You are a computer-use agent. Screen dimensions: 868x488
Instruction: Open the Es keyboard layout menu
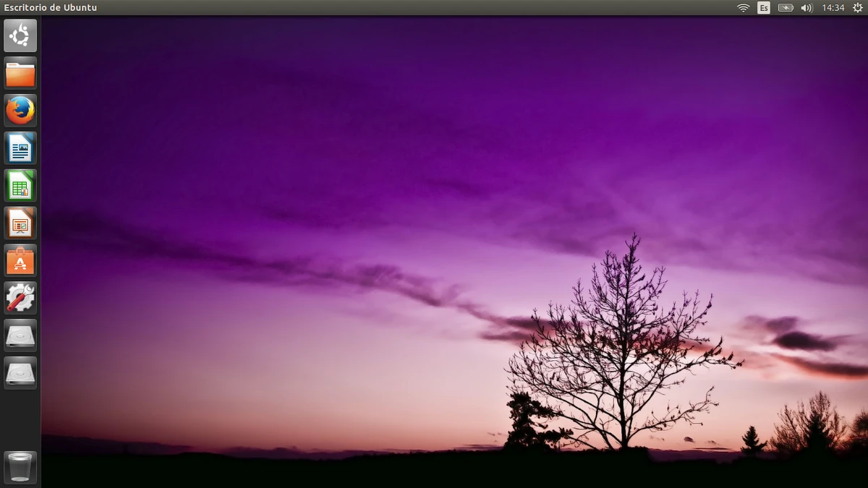[x=763, y=7]
